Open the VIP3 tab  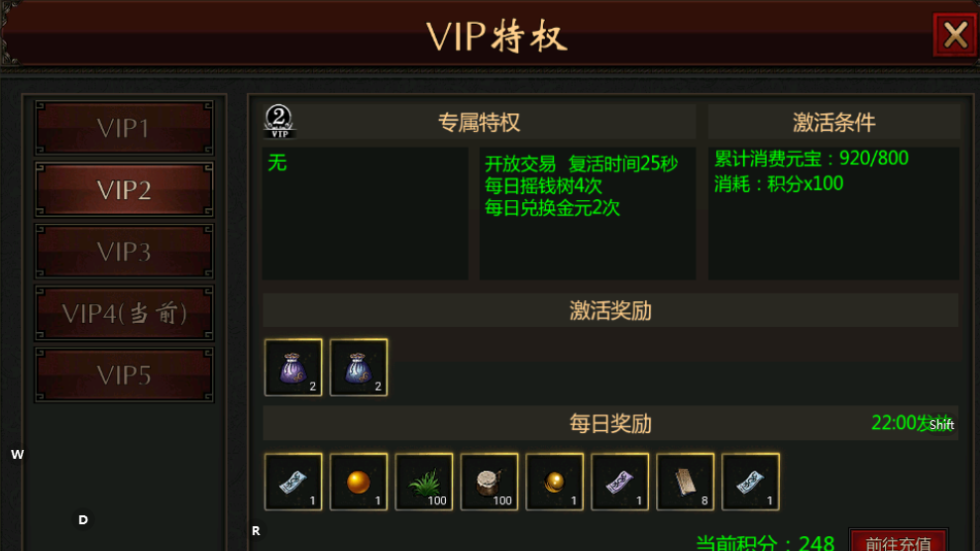(124, 252)
